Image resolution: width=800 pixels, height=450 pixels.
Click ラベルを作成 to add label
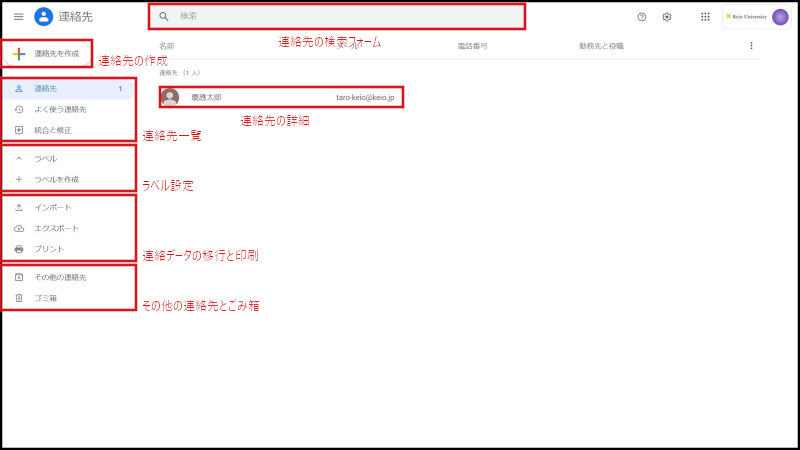56,180
